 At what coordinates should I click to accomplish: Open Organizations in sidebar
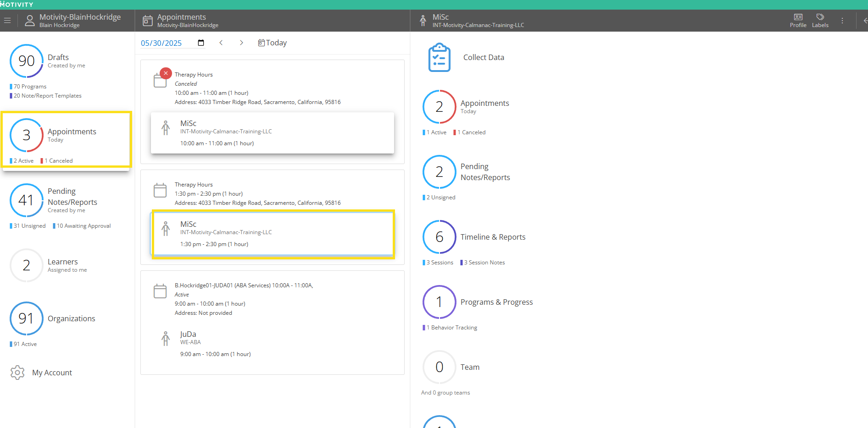tap(72, 318)
